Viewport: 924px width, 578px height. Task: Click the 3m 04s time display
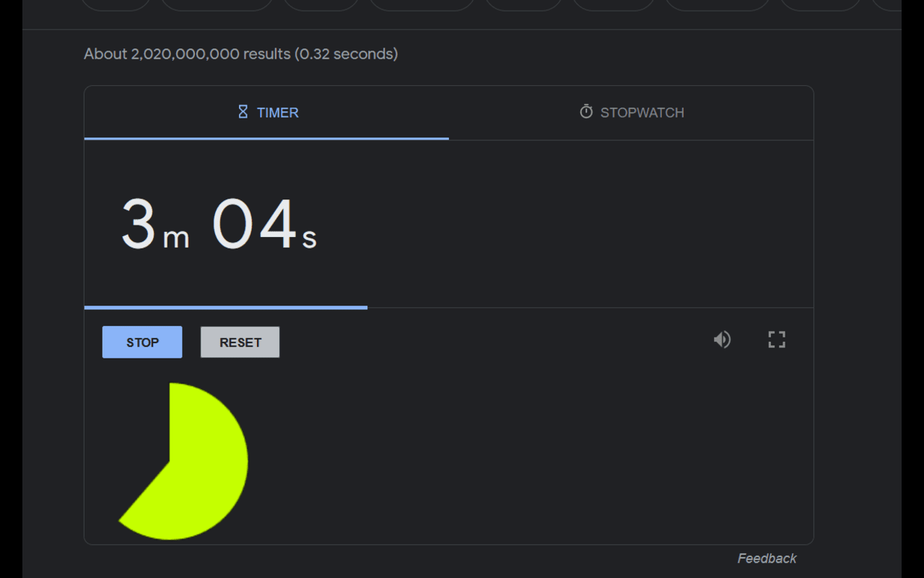[219, 225]
